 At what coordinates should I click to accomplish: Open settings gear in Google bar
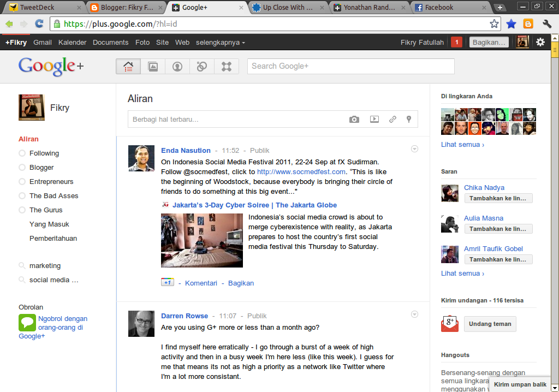point(540,42)
